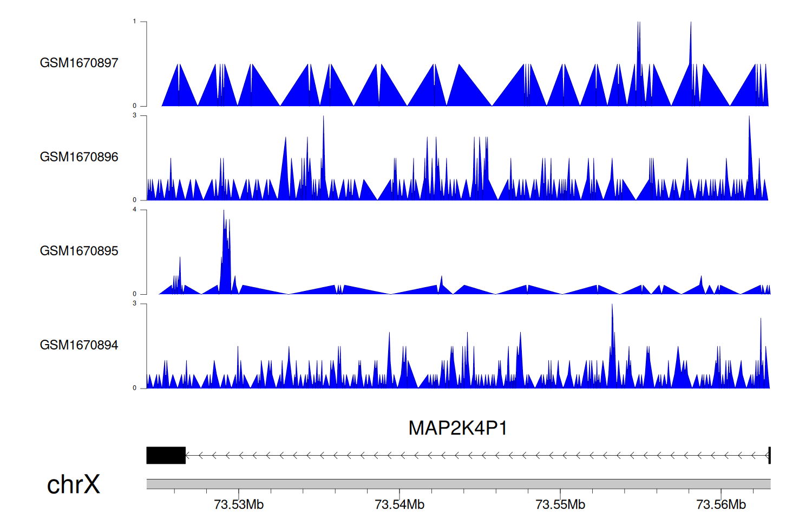Click the y-axis maximum label 3 for GSM1670894
The height and width of the screenshot is (531, 812).
(135, 304)
